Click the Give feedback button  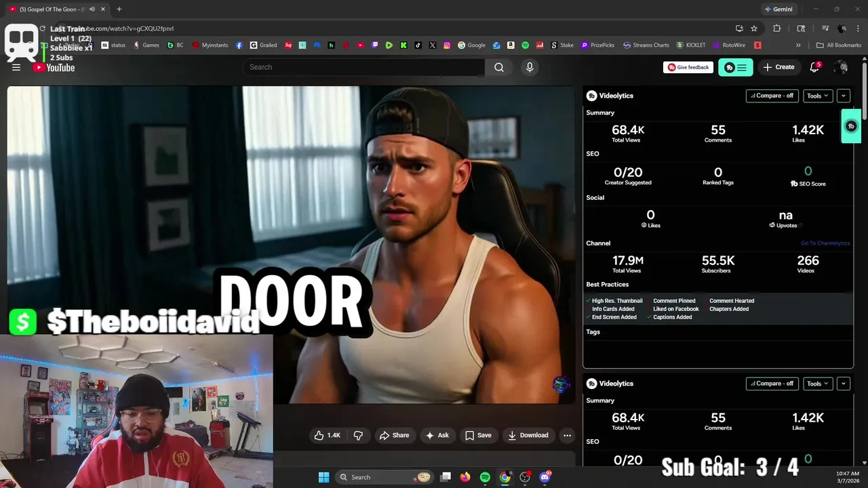click(688, 67)
